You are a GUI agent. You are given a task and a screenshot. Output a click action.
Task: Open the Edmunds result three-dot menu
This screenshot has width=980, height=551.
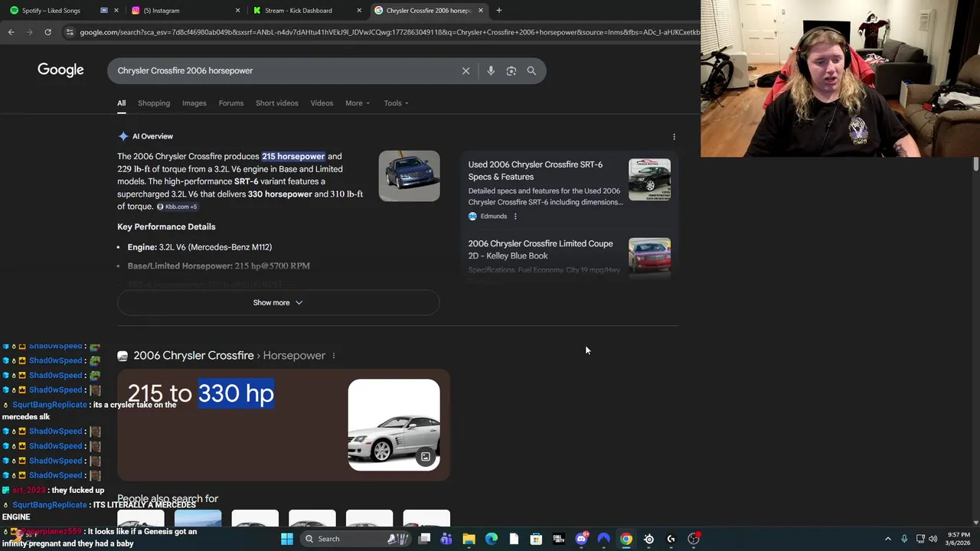514,217
